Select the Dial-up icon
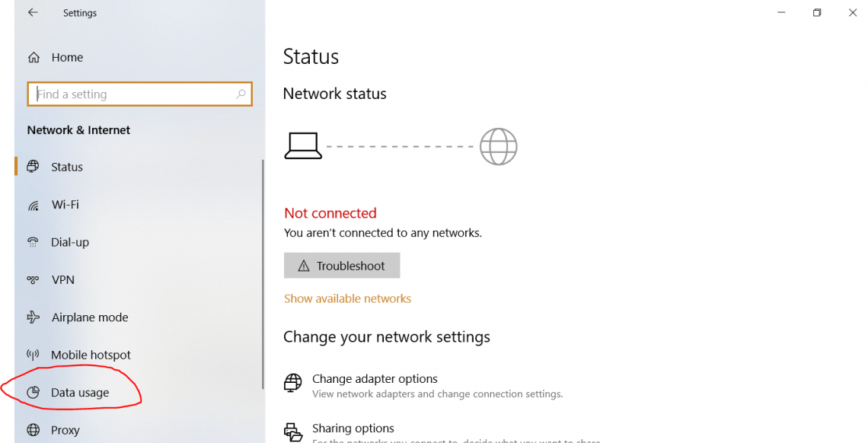 coord(33,242)
